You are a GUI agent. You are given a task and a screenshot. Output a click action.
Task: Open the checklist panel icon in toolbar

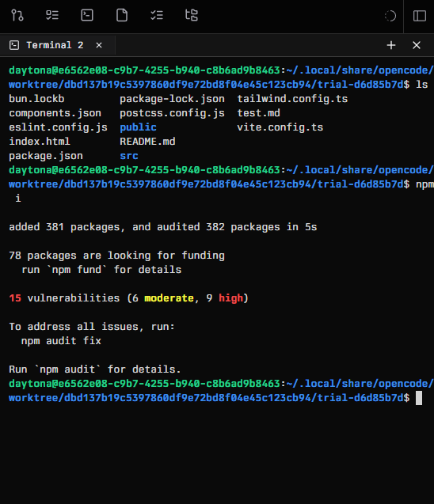click(x=52, y=15)
